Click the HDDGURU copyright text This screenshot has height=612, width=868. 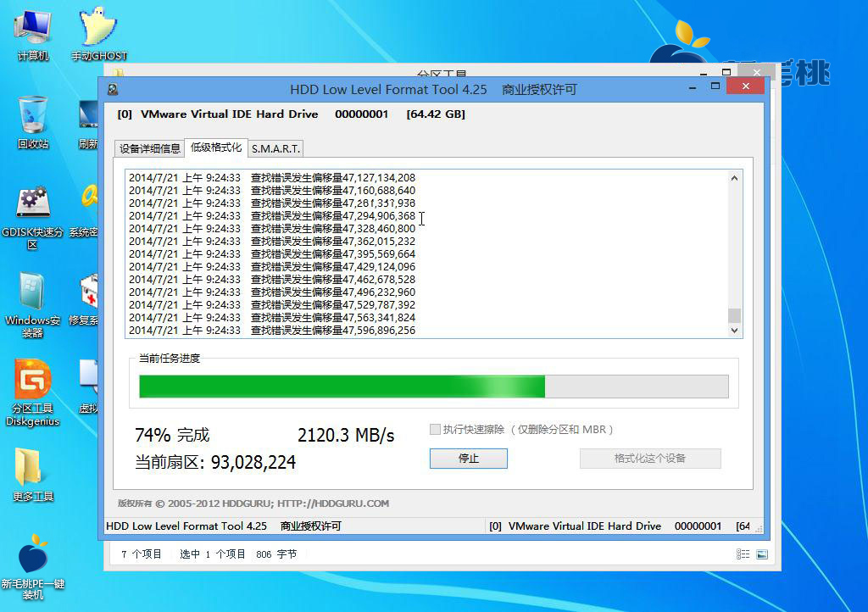click(253, 504)
